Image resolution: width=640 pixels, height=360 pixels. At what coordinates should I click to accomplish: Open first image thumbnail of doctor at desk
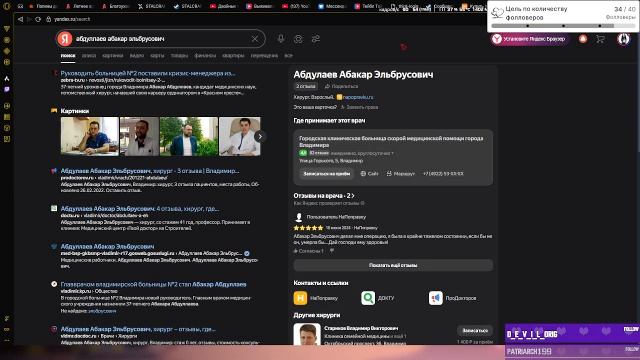pos(90,136)
